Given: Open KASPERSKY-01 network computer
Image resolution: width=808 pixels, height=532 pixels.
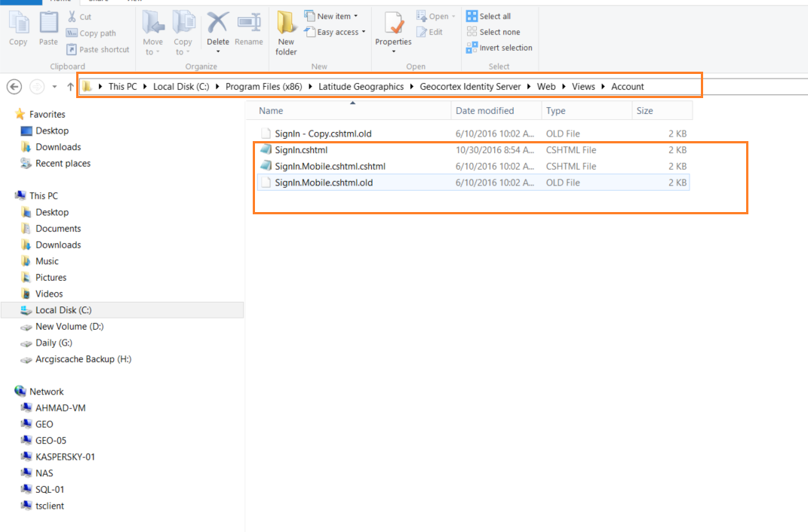Looking at the screenshot, I should (65, 457).
